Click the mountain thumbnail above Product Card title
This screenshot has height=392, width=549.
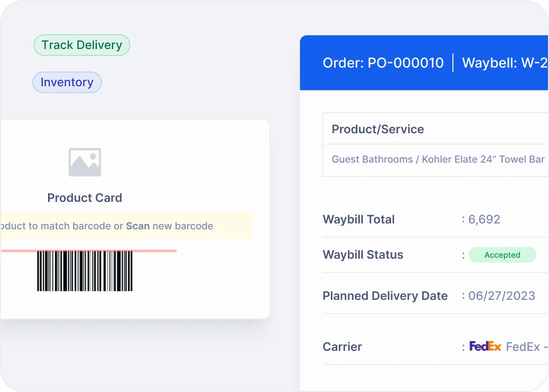[84, 162]
